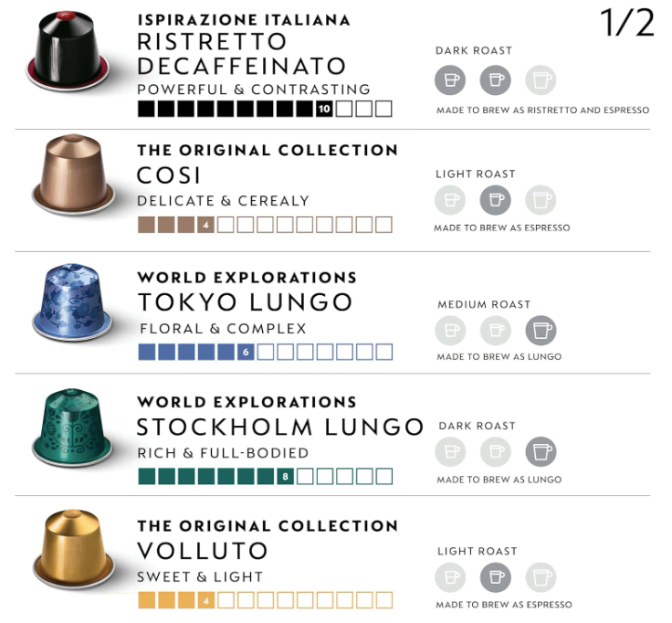The height and width of the screenshot is (623, 672).
Task: Click intensity box 4 on Cosi scale
Action: (205, 225)
